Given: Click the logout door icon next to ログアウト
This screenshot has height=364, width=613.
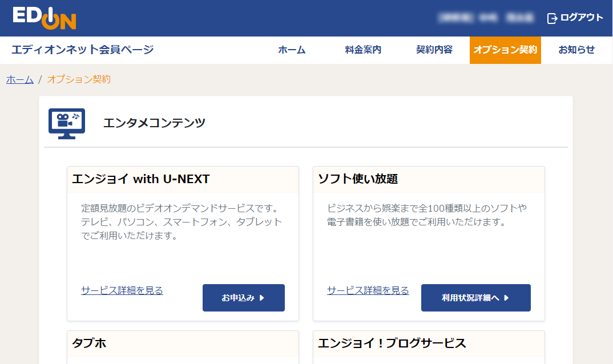Looking at the screenshot, I should [x=551, y=18].
